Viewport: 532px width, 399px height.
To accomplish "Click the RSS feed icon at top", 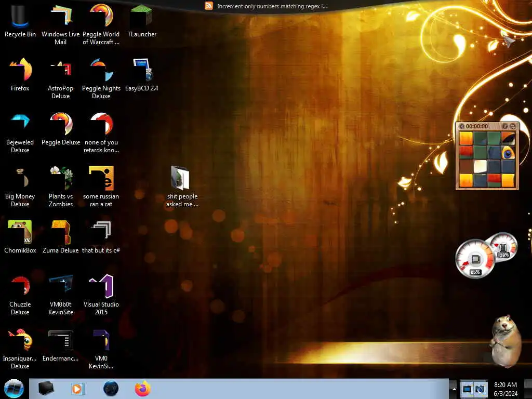I will coord(209,6).
